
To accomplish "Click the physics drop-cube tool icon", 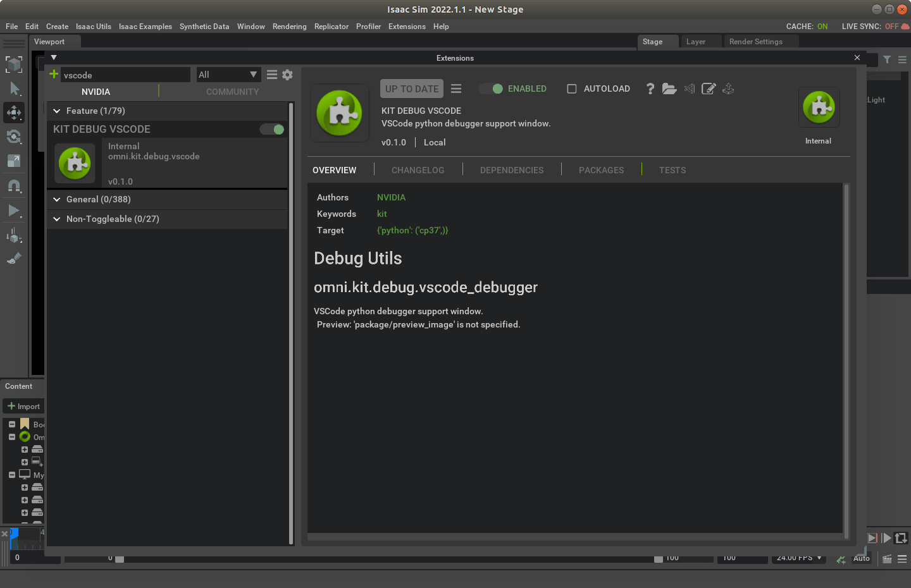I will click(x=14, y=236).
